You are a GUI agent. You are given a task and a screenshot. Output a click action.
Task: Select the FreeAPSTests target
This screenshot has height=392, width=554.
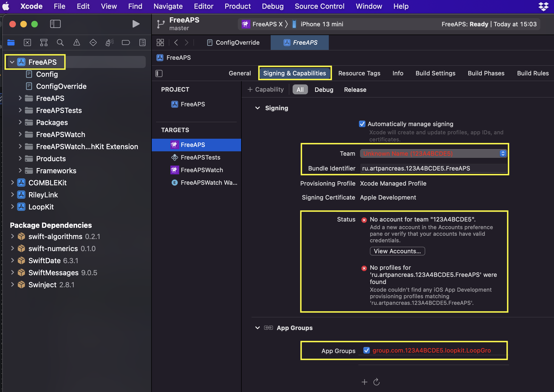pyautogui.click(x=196, y=157)
